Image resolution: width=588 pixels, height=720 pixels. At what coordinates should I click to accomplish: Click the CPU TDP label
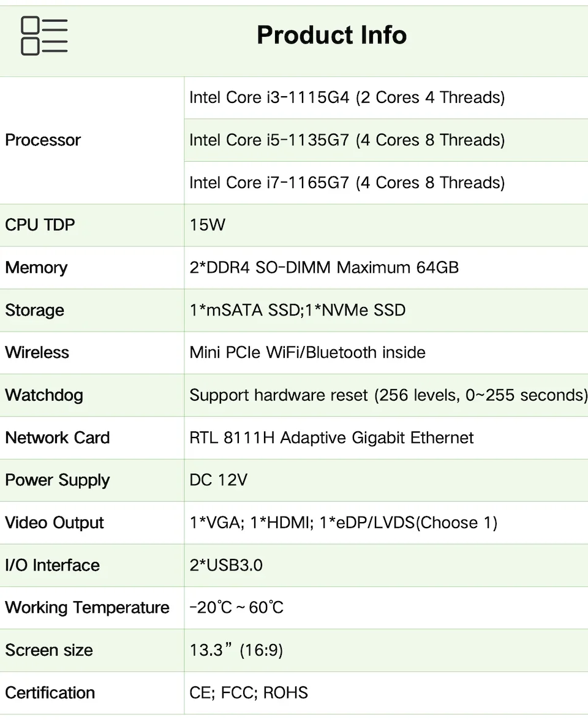click(40, 225)
